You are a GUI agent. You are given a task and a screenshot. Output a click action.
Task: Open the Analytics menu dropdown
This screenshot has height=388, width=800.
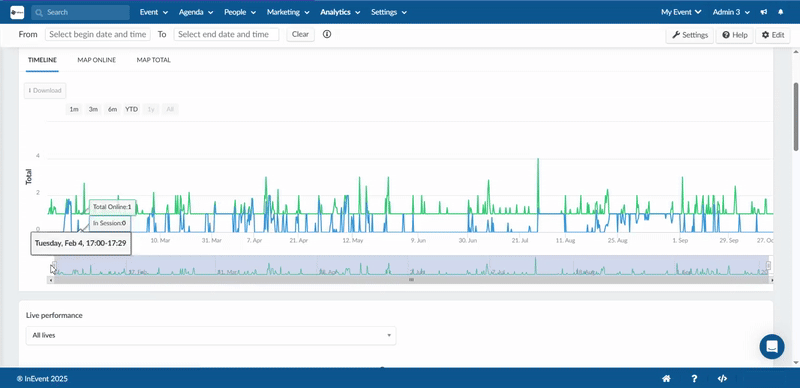pos(340,12)
